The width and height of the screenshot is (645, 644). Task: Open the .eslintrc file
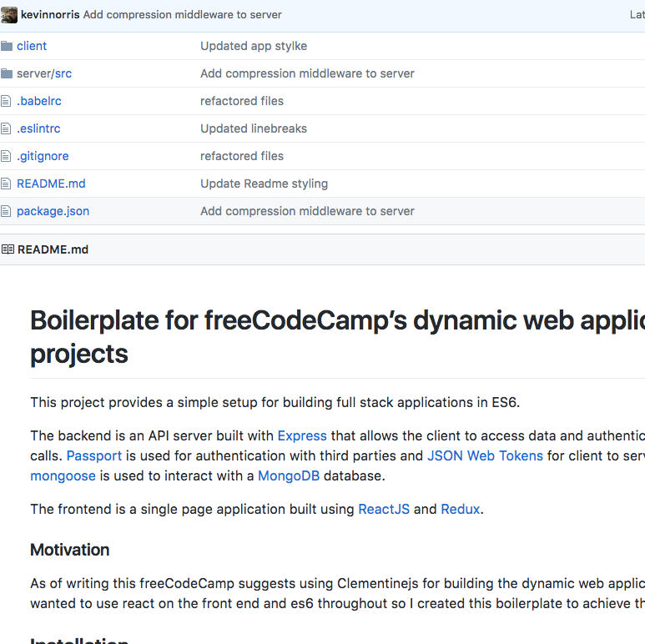tap(38, 128)
